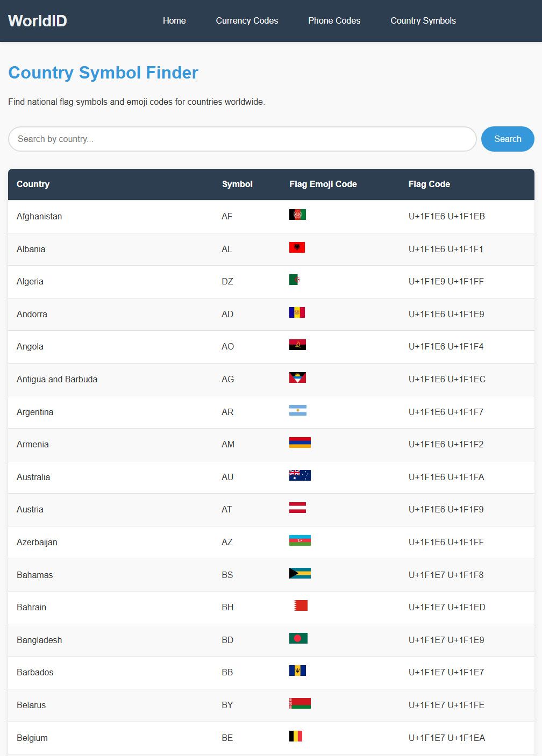542x756 pixels.
Task: Click the Albania flag icon
Action: pyautogui.click(x=297, y=247)
